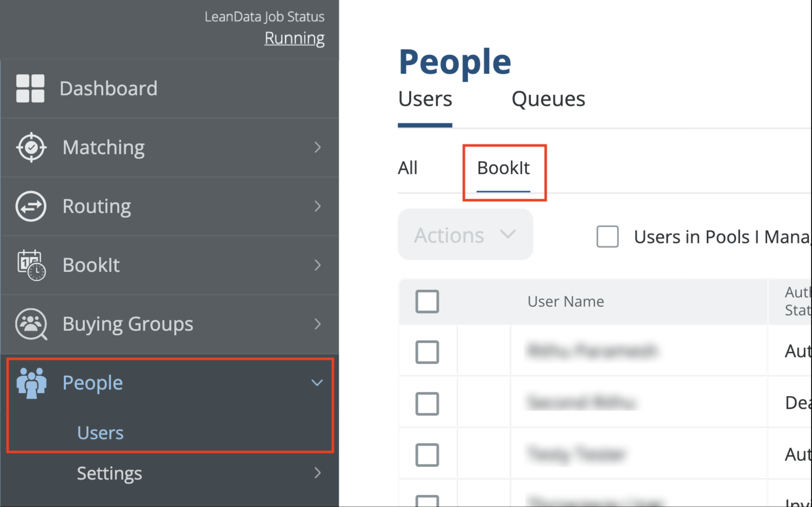Open BookIt via the calendar-clock icon
Image resolution: width=812 pixels, height=507 pixels.
pos(30,265)
